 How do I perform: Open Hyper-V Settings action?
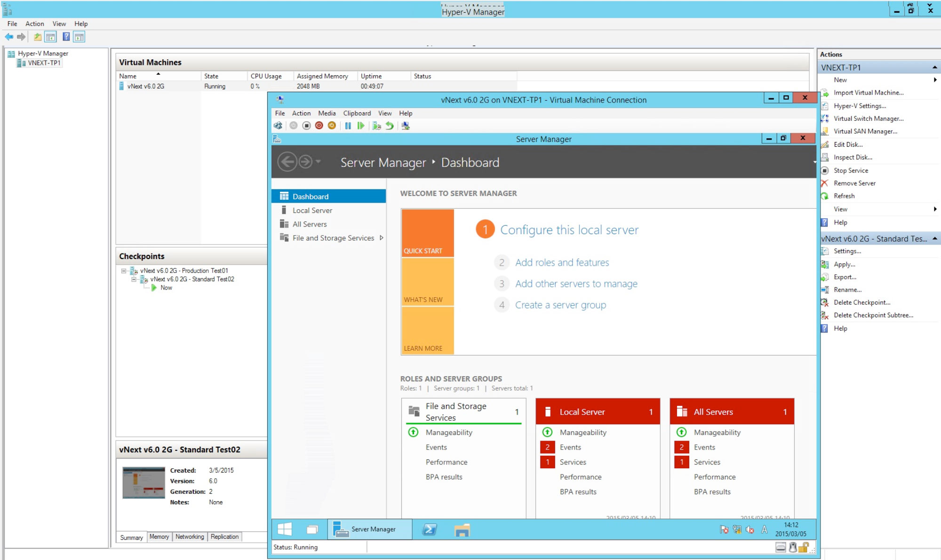click(860, 106)
